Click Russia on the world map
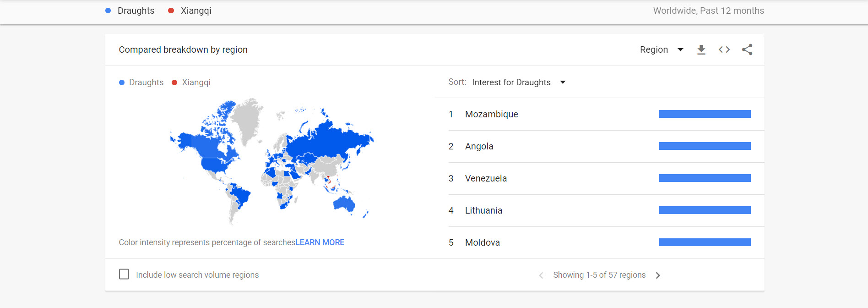 (330, 137)
